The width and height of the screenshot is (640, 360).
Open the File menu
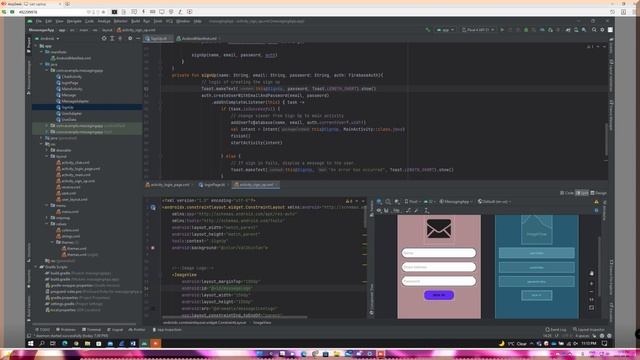pos(38,21)
